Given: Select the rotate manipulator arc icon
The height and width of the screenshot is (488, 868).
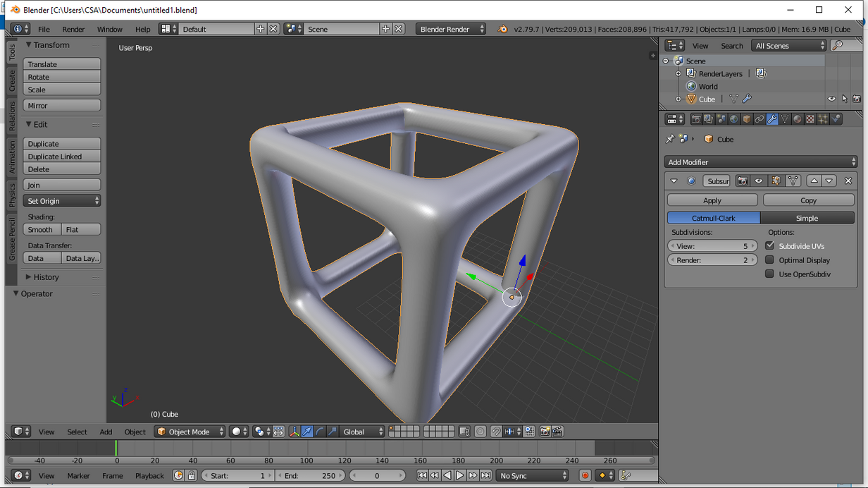Looking at the screenshot, I should tap(320, 432).
